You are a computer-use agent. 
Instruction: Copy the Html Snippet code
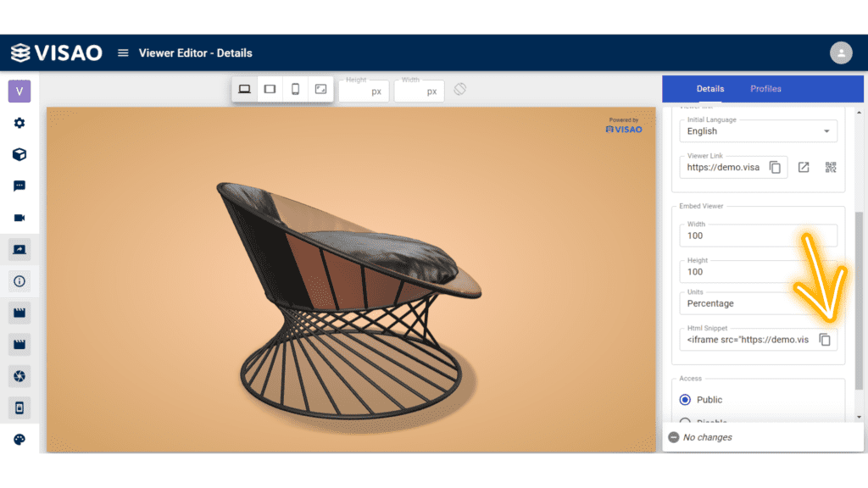coord(825,340)
